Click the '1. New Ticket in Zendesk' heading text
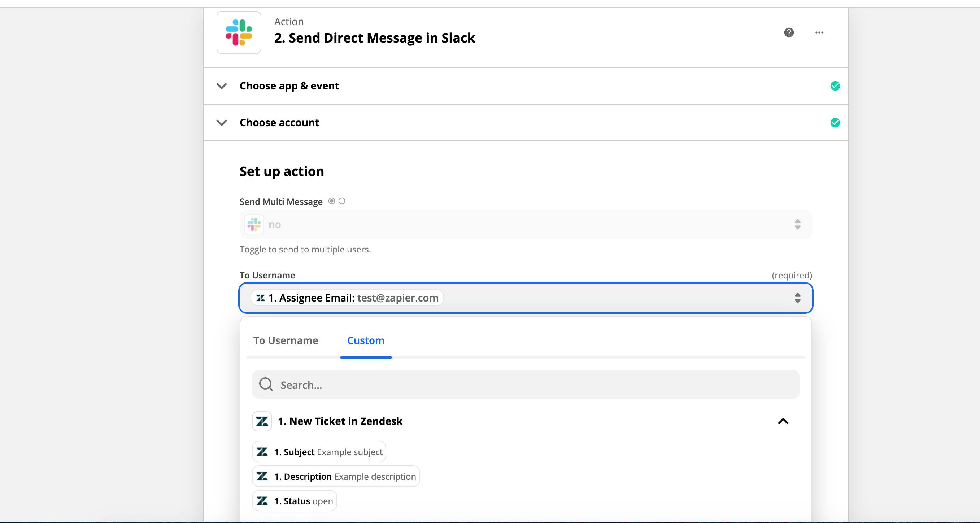This screenshot has height=523, width=980. pos(340,421)
